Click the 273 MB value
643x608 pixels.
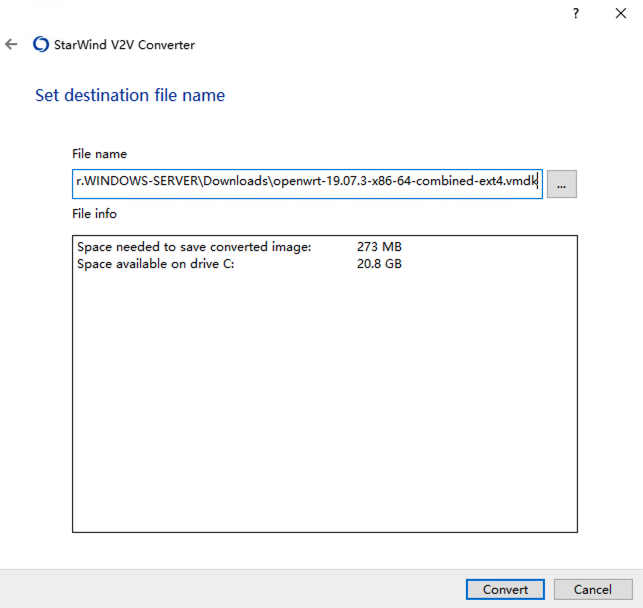(379, 247)
